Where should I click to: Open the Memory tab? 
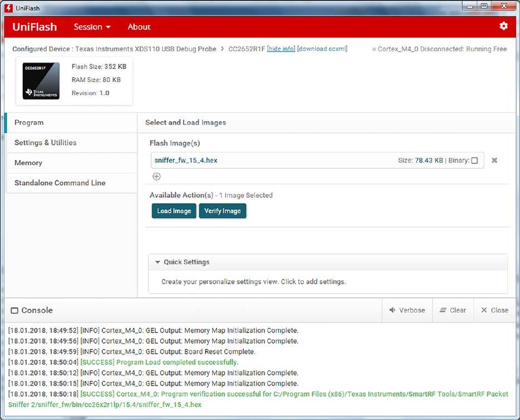click(72, 163)
